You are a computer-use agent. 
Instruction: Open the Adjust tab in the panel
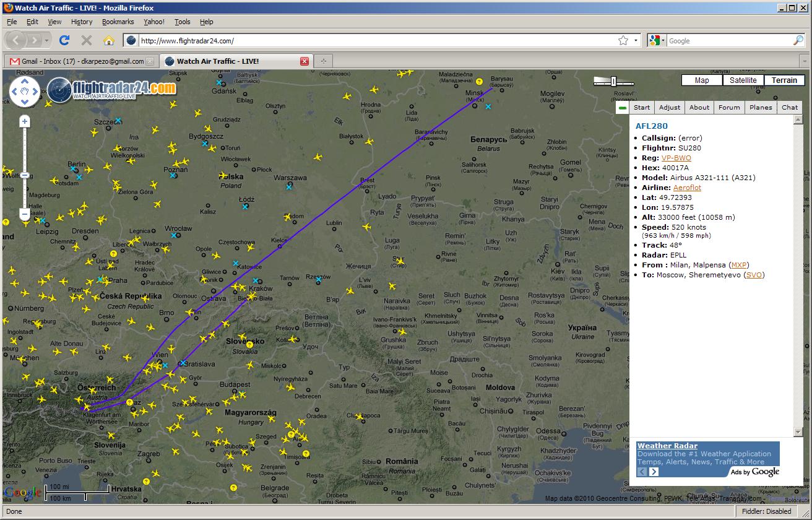pos(670,108)
